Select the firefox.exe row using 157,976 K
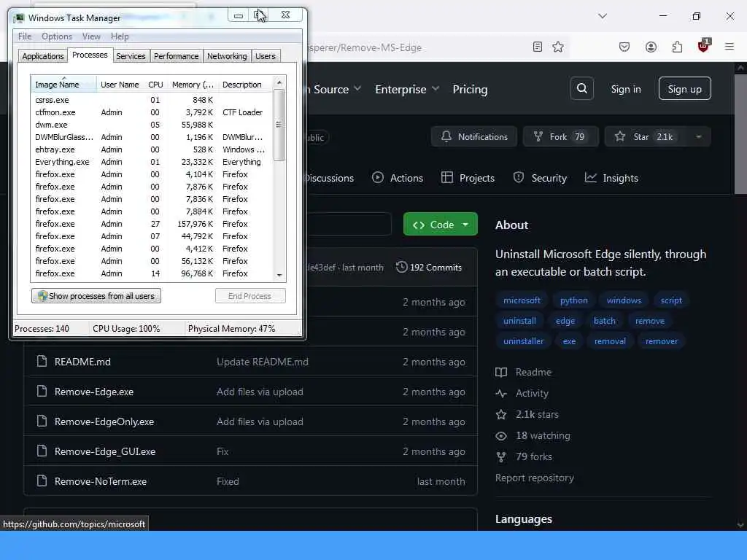Viewport: 747px width, 560px height. (x=151, y=224)
